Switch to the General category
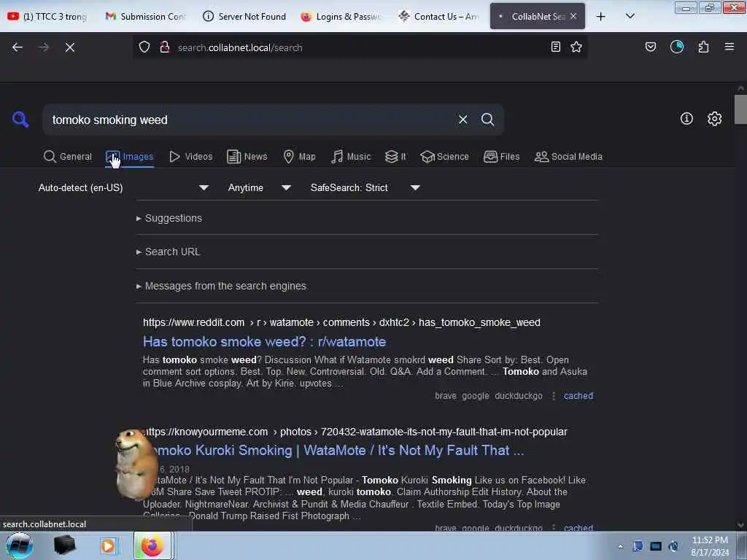This screenshot has height=560, width=747. [x=68, y=157]
